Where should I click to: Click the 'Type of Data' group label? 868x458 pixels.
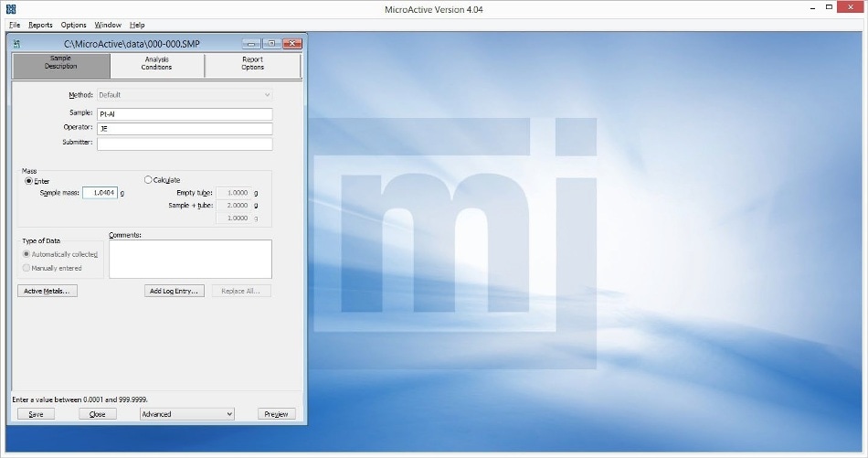(41, 241)
